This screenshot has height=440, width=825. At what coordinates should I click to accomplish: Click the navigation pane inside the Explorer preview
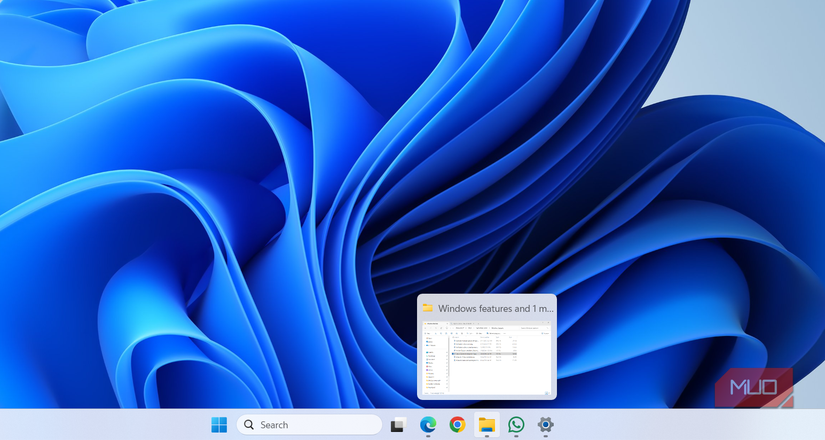(x=435, y=365)
